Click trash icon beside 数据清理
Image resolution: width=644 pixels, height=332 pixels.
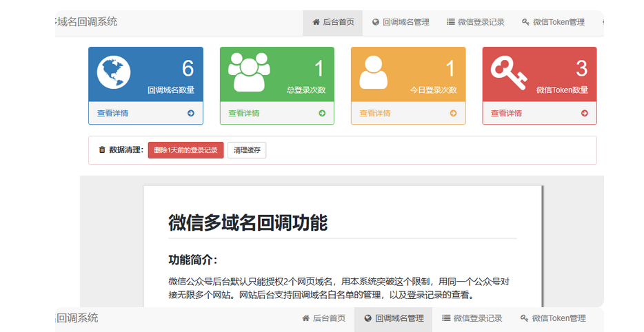[x=102, y=149]
